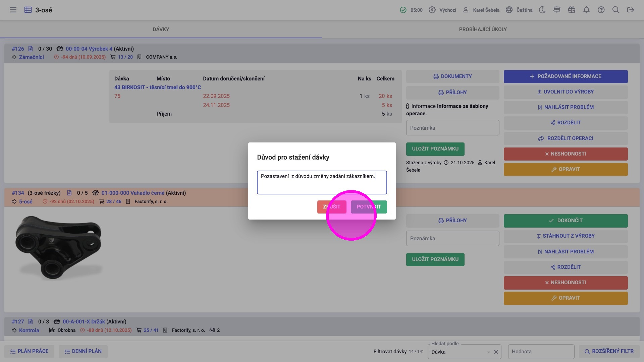Click the help question mark icon

tap(601, 10)
